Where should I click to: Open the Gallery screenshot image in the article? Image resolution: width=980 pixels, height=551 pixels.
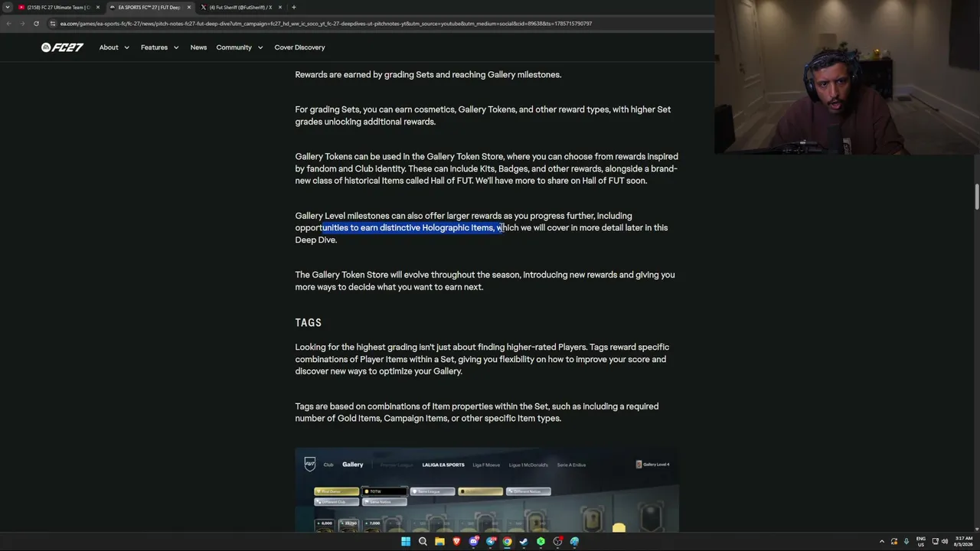(x=487, y=491)
